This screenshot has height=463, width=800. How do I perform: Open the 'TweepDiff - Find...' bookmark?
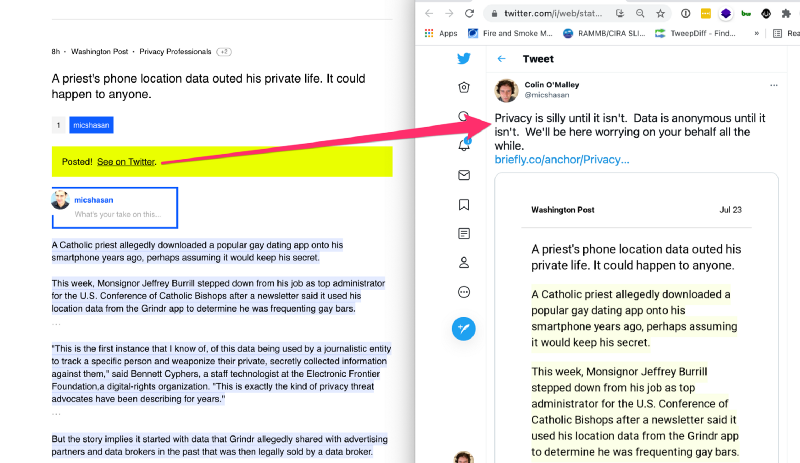pyautogui.click(x=695, y=33)
